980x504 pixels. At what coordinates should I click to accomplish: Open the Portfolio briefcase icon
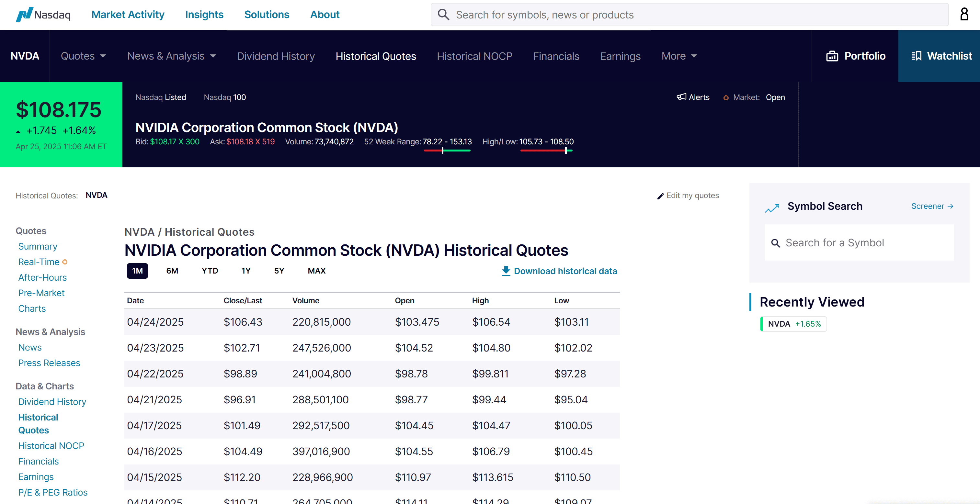[832, 56]
